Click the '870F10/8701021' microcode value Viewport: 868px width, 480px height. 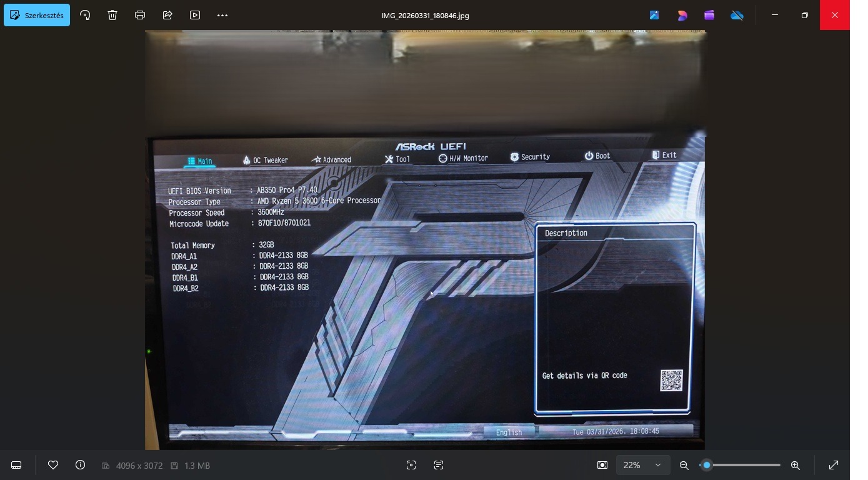[284, 222]
